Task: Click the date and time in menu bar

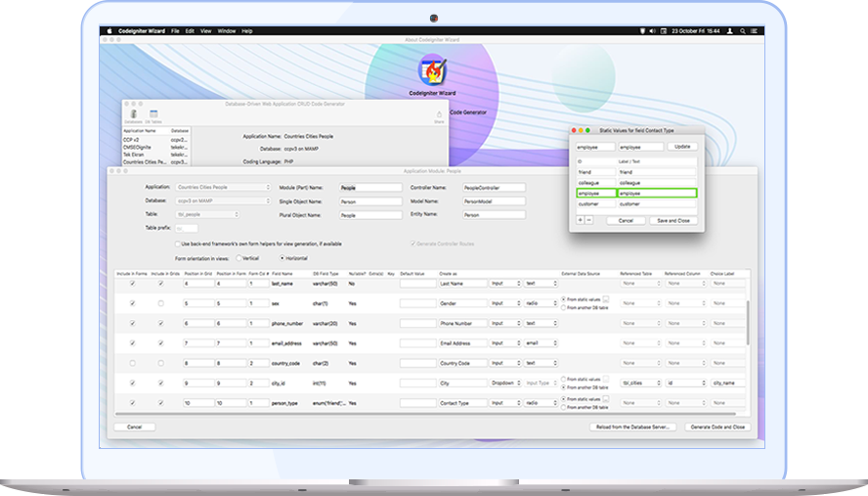Action: click(x=695, y=31)
